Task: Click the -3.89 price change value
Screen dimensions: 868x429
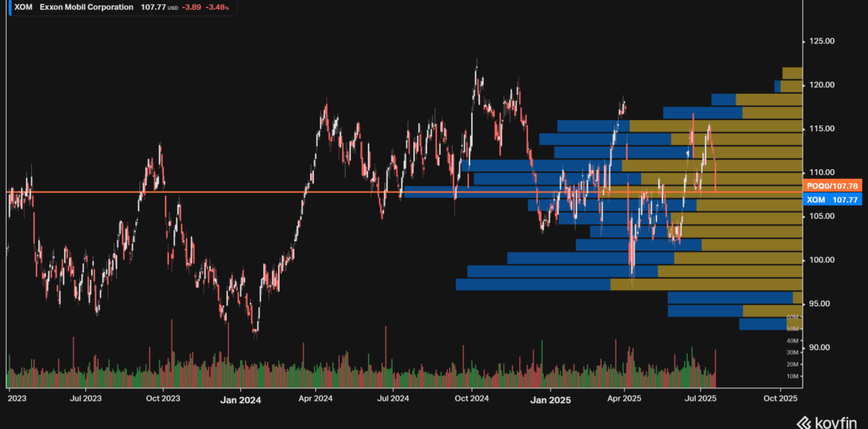Action: point(191,7)
